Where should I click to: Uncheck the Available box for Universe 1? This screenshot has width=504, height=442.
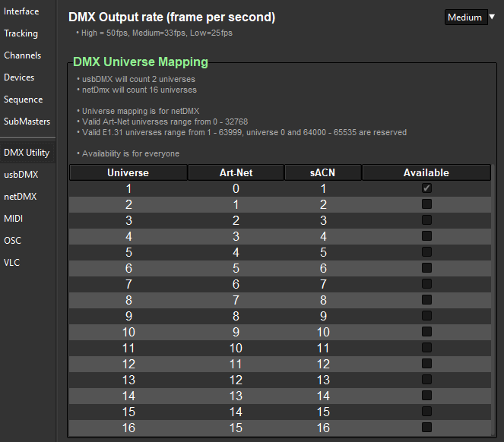click(x=426, y=188)
